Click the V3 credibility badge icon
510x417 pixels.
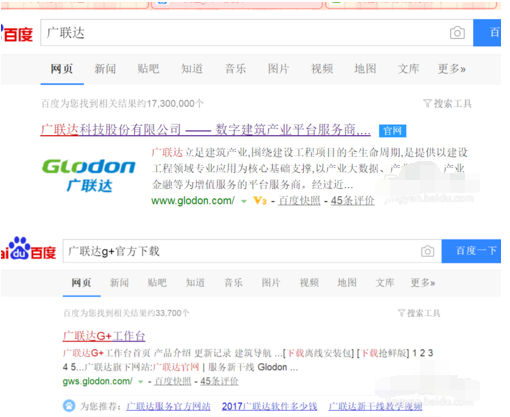click(260, 201)
